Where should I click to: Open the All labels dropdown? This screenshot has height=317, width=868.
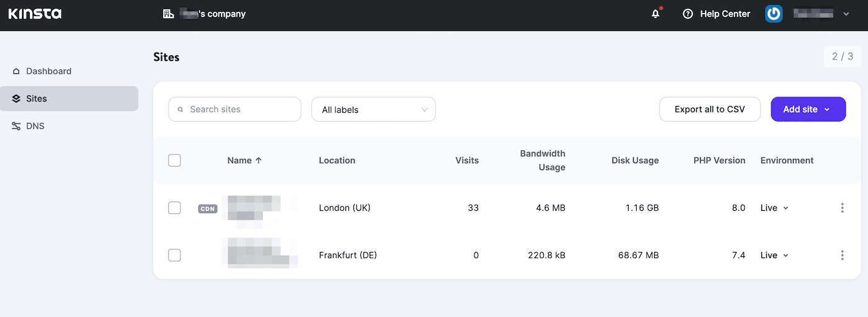click(x=373, y=110)
